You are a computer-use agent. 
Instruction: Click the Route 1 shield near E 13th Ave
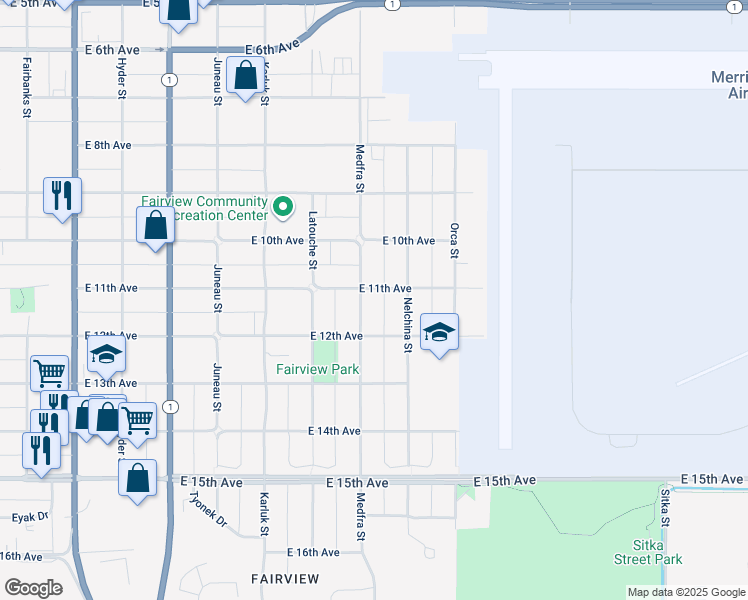point(171,406)
